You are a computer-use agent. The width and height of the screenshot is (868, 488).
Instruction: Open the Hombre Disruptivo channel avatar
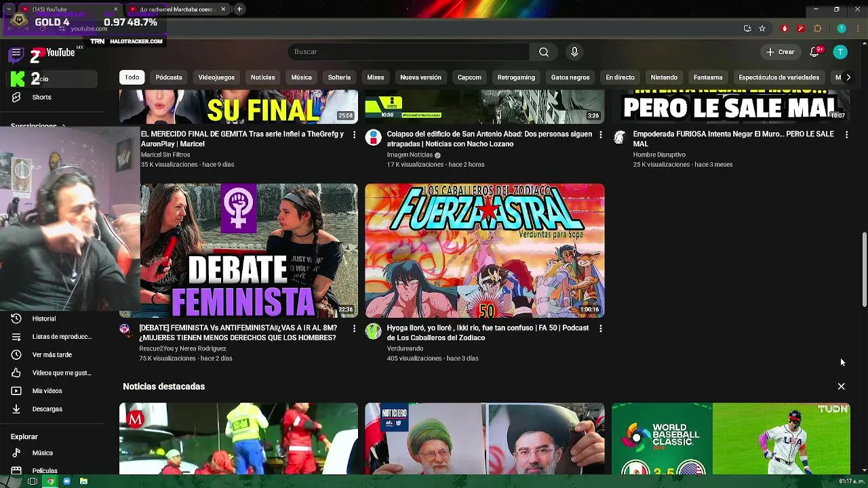click(619, 137)
